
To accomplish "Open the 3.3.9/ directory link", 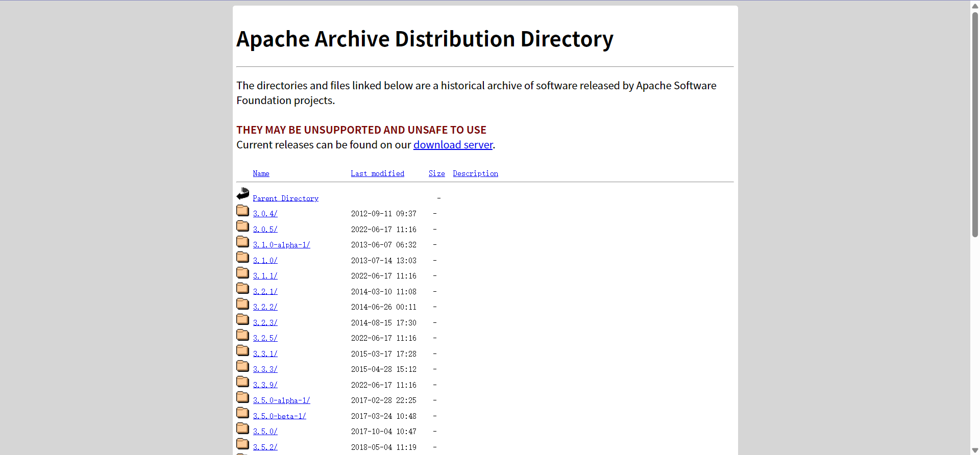I will click(x=265, y=385).
